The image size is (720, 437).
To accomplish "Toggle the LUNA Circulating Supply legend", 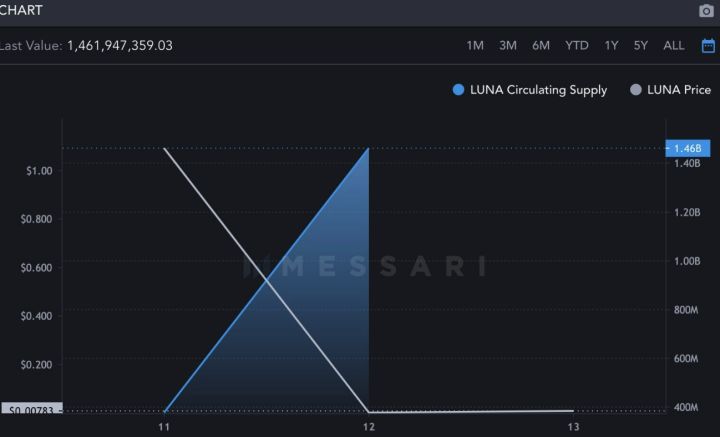I will tap(538, 90).
